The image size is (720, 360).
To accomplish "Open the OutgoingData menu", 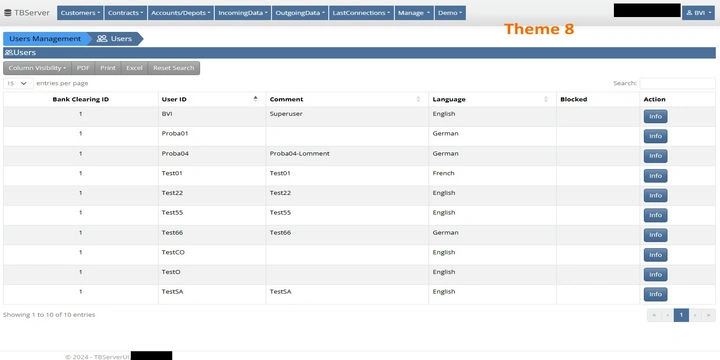I will [300, 13].
